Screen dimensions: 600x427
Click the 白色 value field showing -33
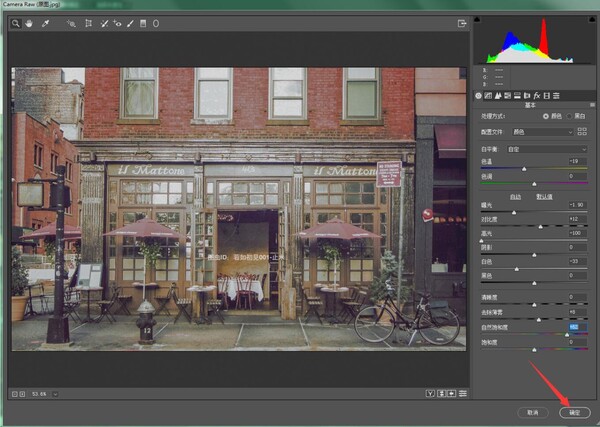pyautogui.click(x=577, y=261)
